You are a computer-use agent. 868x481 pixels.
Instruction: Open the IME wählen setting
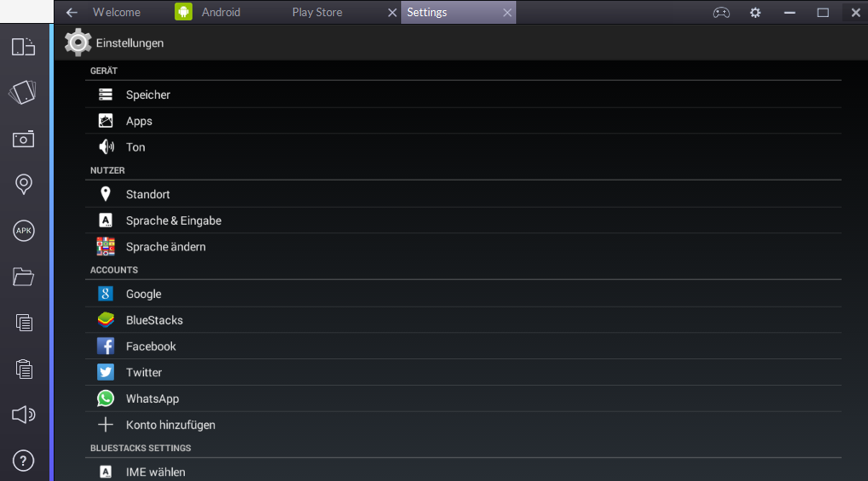463,472
